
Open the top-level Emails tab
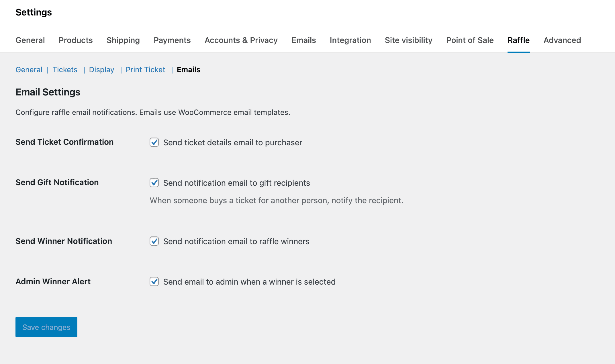click(304, 40)
